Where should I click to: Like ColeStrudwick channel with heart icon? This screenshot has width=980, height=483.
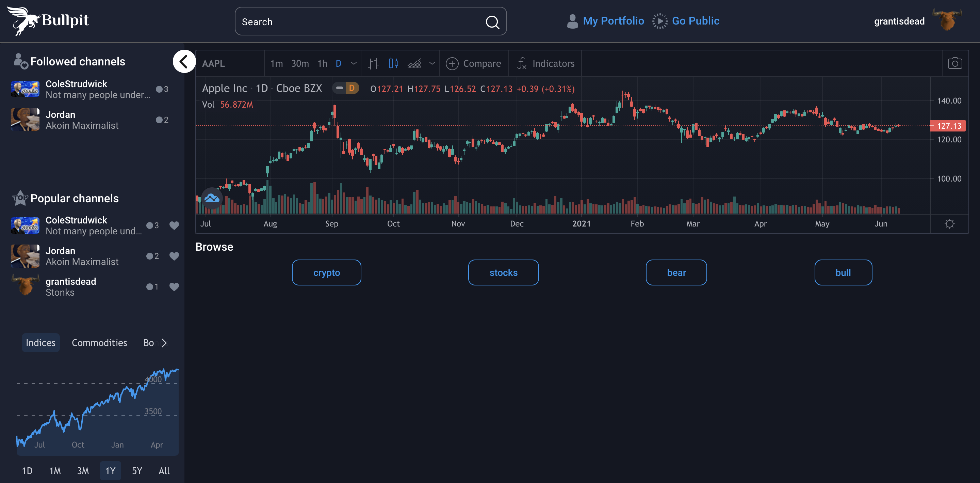tap(174, 225)
